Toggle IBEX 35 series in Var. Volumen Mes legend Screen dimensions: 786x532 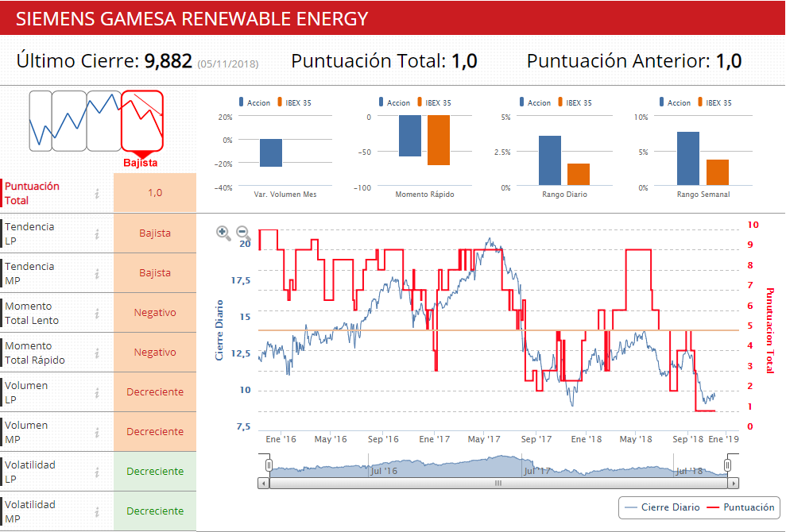(x=294, y=102)
